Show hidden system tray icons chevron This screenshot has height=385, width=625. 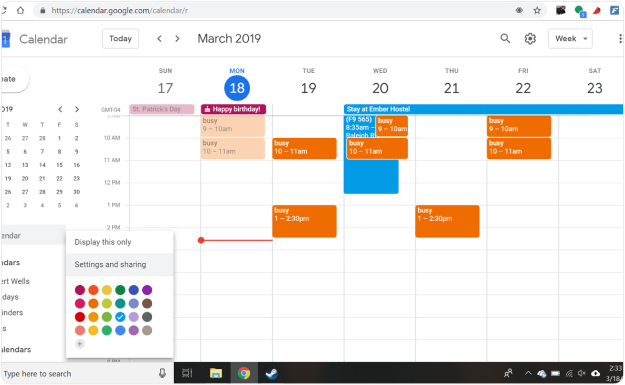tap(528, 373)
